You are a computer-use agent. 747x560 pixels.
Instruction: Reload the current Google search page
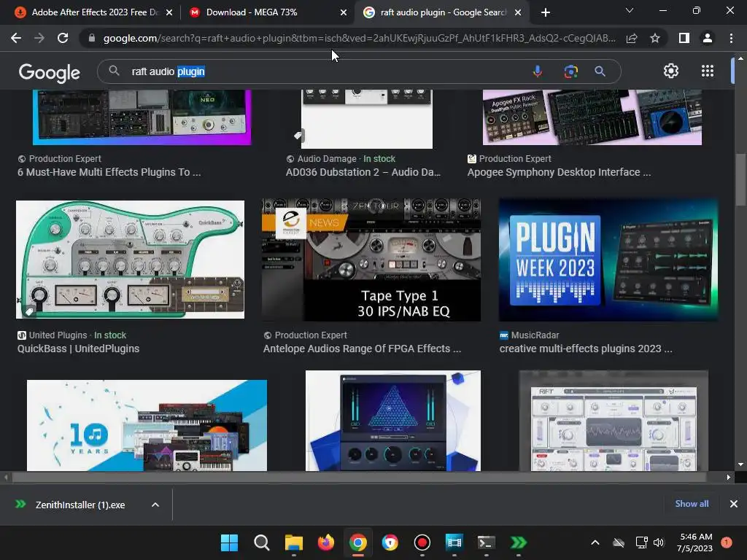pyautogui.click(x=63, y=38)
